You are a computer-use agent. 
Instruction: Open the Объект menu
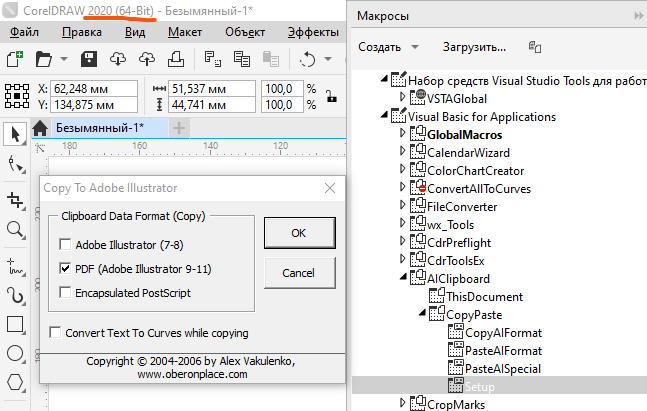(x=245, y=32)
